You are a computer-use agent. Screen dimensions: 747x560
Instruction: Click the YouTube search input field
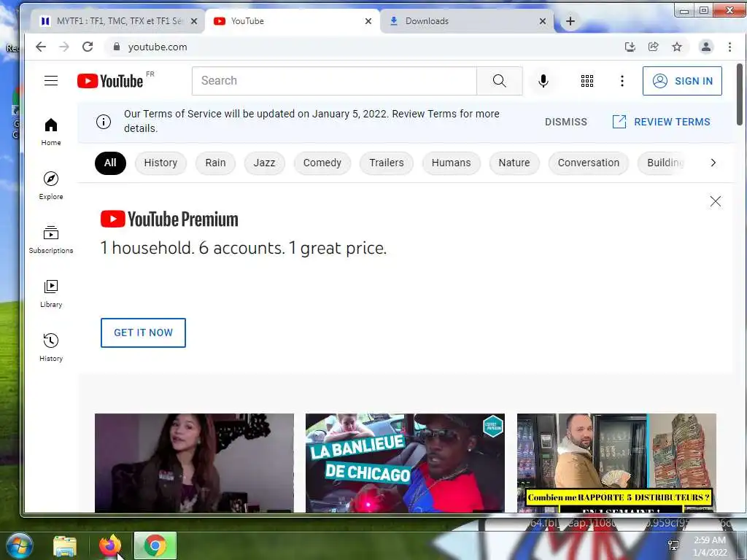point(334,81)
